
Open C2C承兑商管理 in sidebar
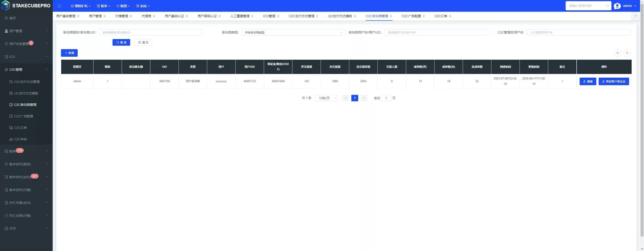click(x=26, y=105)
